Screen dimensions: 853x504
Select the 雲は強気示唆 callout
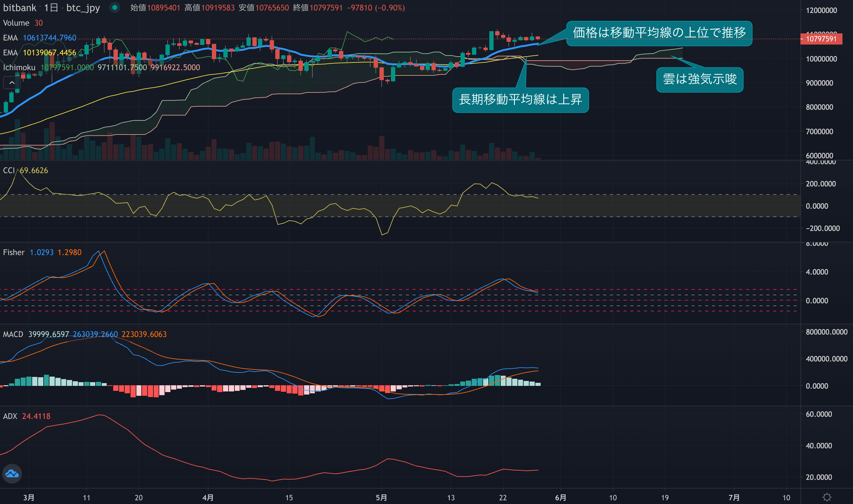[x=700, y=79]
